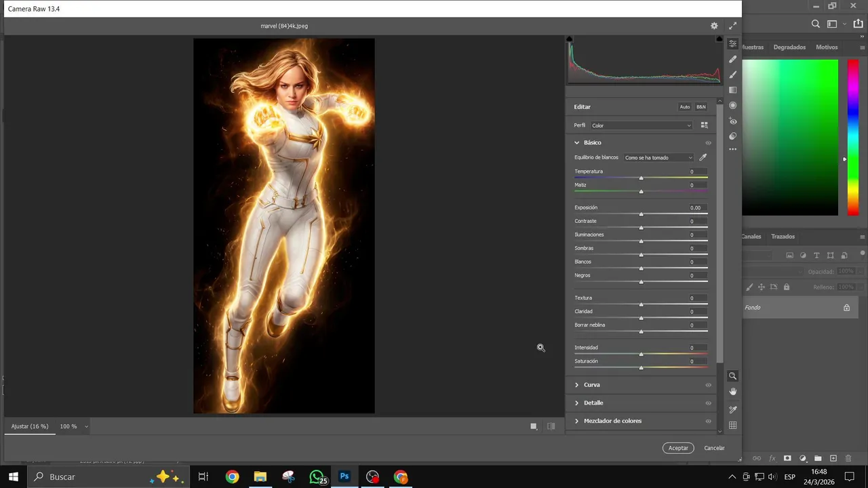The height and width of the screenshot is (488, 868).
Task: Select the Hand tool in Camera Raw
Action: [x=733, y=392]
